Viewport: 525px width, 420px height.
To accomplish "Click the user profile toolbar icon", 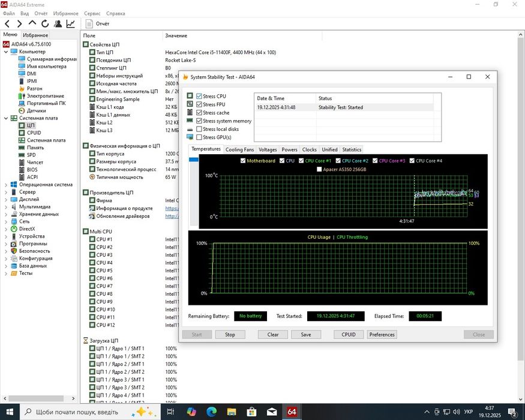I will (x=58, y=24).
